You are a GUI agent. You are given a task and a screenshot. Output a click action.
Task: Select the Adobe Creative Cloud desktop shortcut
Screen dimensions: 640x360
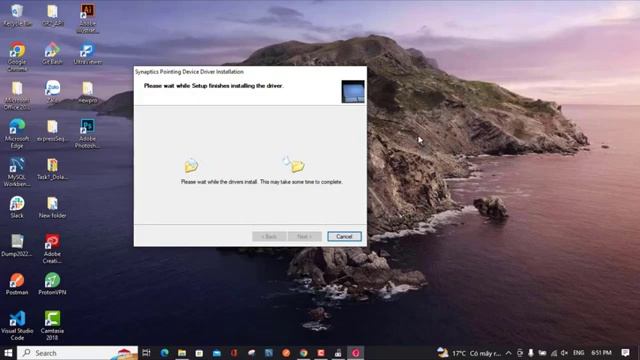click(x=52, y=249)
